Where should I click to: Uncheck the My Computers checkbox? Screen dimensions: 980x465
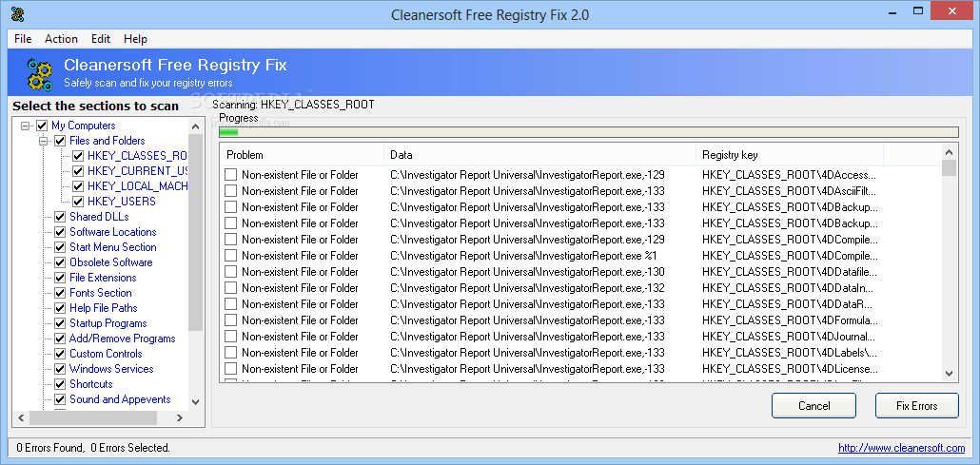pos(42,126)
